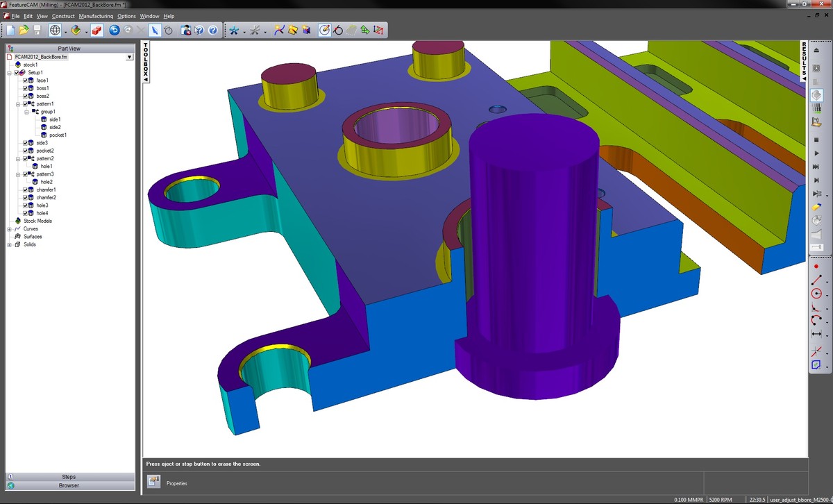Open the Steps panel bar
The height and width of the screenshot is (504, 833).
point(70,477)
